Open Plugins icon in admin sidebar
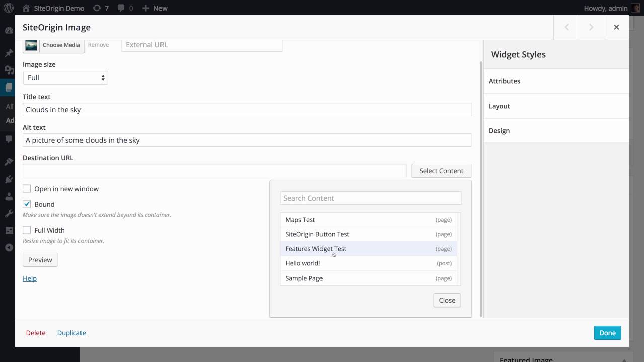The width and height of the screenshot is (644, 362). (x=9, y=179)
